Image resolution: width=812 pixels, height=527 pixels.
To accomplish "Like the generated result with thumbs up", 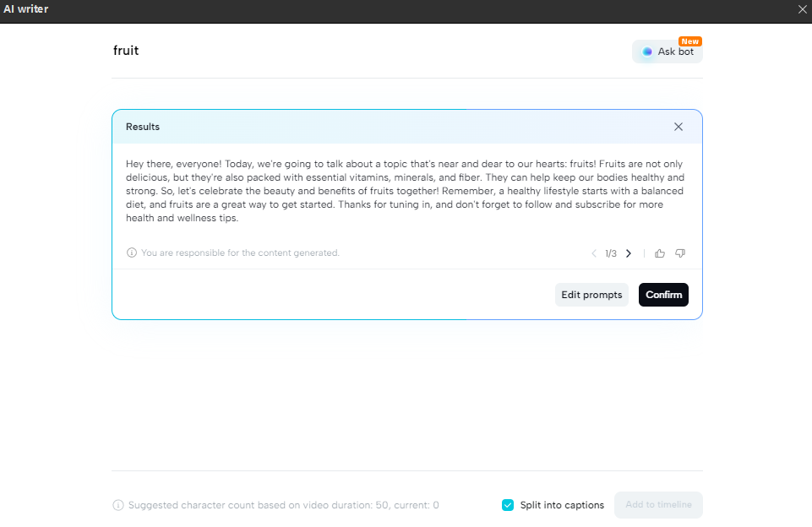I will coord(660,253).
